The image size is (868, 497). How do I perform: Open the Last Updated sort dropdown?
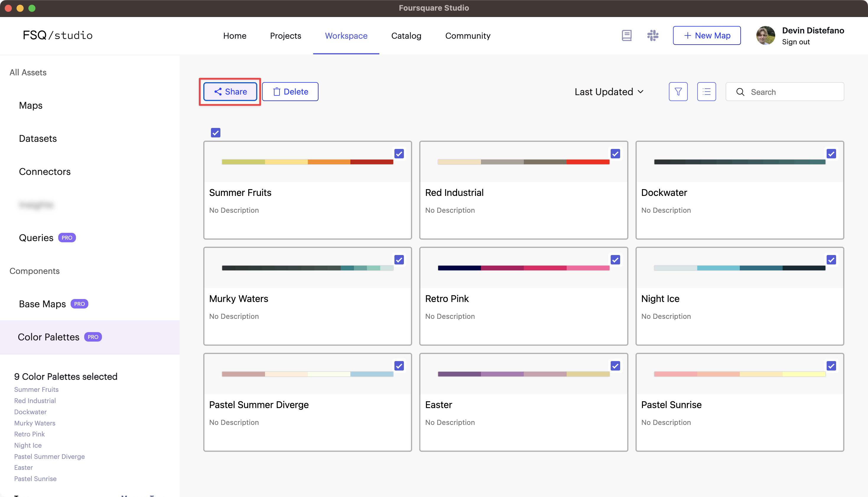coord(609,92)
